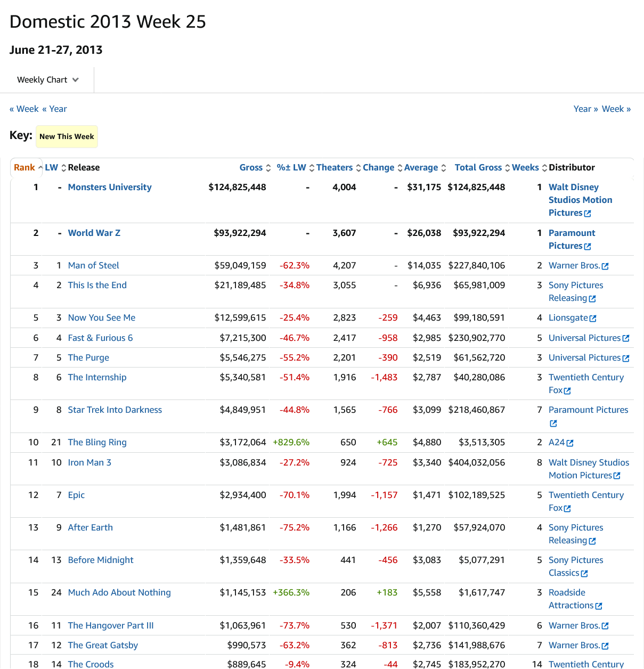Click external icon next to Man of Steel's Warner Bros.
644x669 pixels.
[605, 266]
